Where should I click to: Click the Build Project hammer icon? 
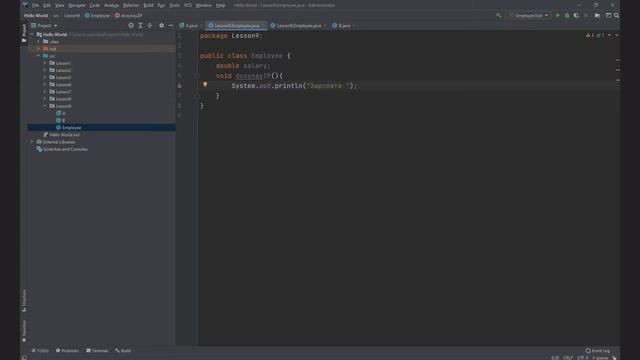coord(498,16)
